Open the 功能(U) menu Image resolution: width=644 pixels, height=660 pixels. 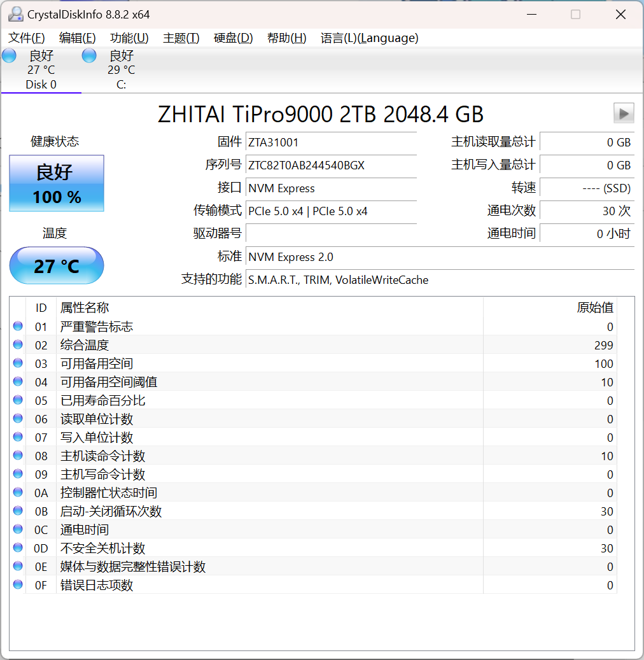click(x=129, y=38)
